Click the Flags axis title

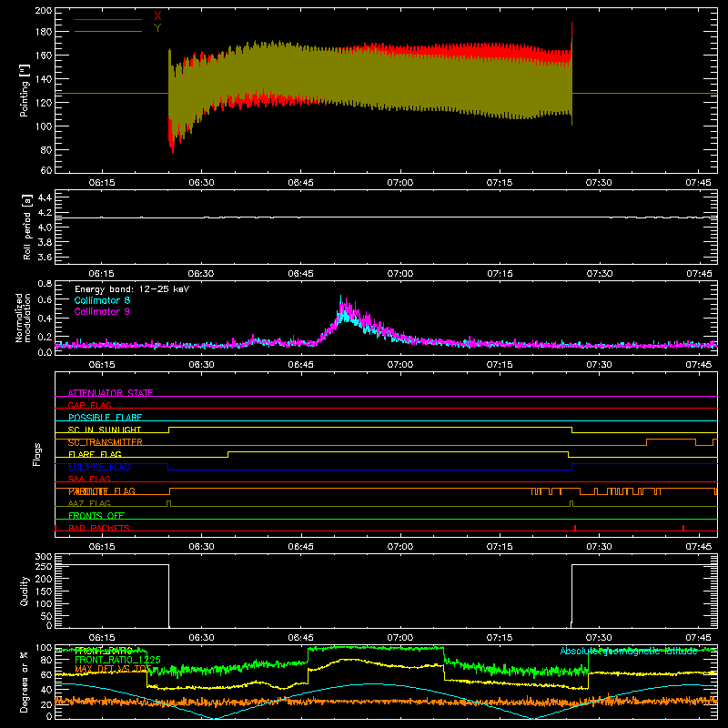[36, 454]
